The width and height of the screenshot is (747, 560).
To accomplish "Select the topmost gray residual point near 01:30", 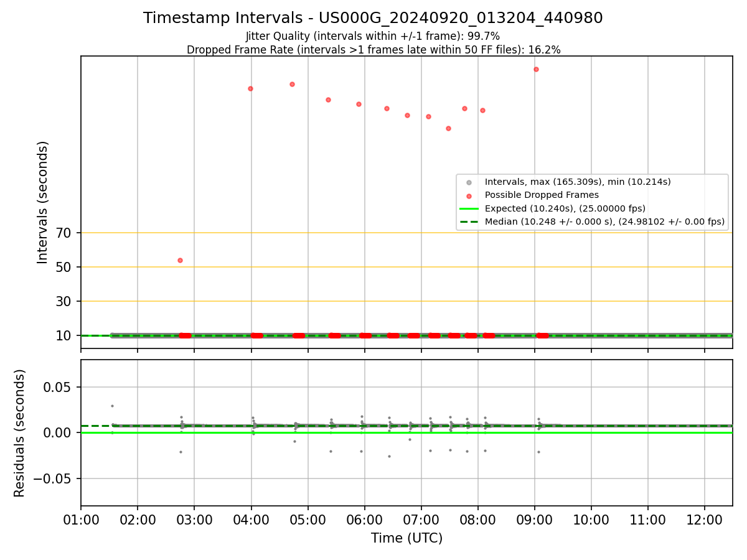I will (112, 406).
